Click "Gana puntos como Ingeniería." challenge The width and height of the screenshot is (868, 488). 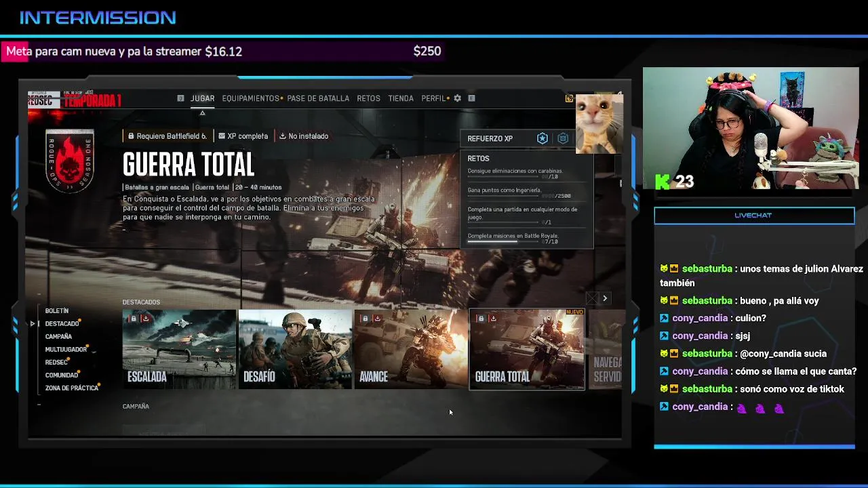504,190
